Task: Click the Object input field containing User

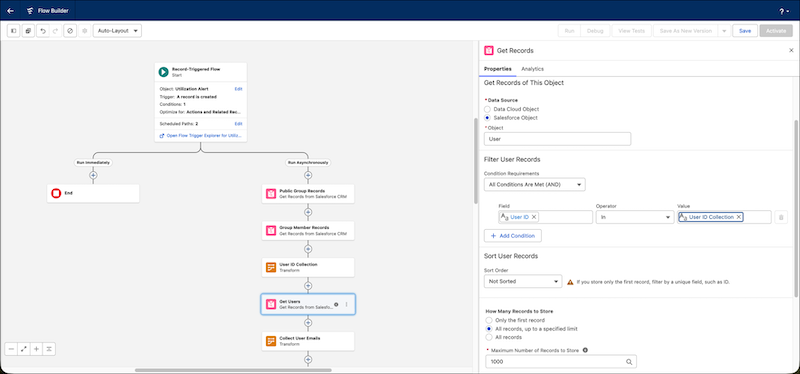Action: (x=557, y=139)
